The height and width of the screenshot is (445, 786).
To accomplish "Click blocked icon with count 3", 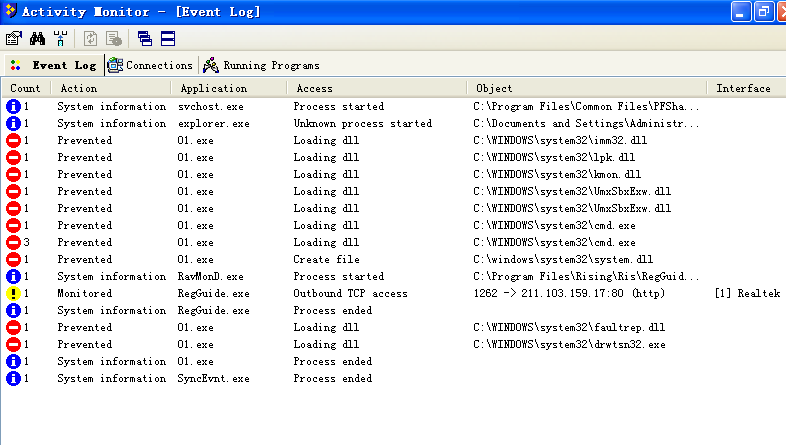I will click(14, 242).
